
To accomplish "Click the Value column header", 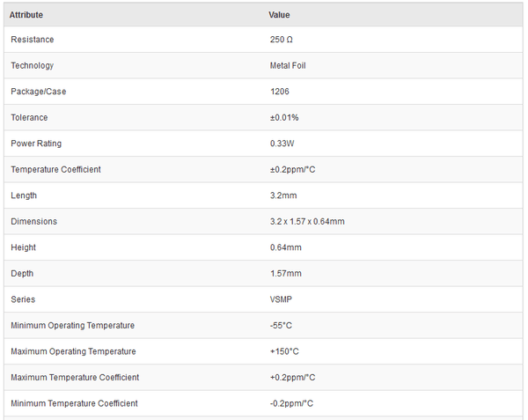I will 279,15.
